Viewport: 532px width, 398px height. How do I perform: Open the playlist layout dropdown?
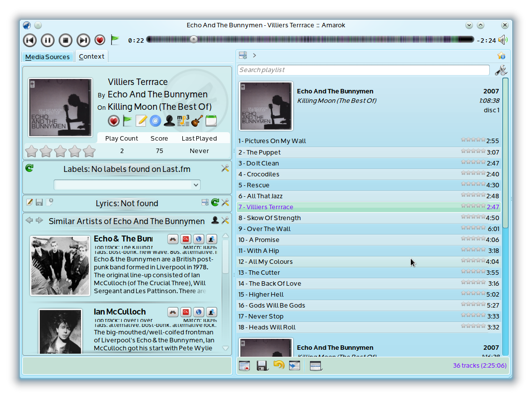pos(316,366)
